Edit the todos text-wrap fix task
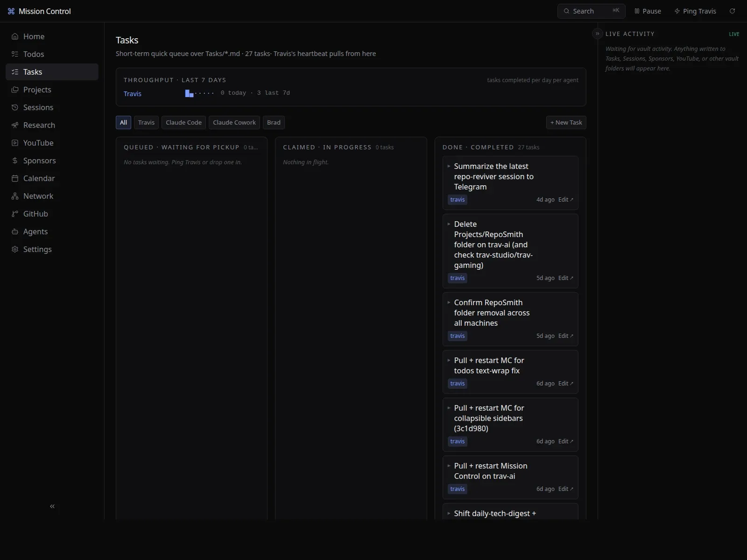This screenshot has height=560, width=747. [565, 384]
